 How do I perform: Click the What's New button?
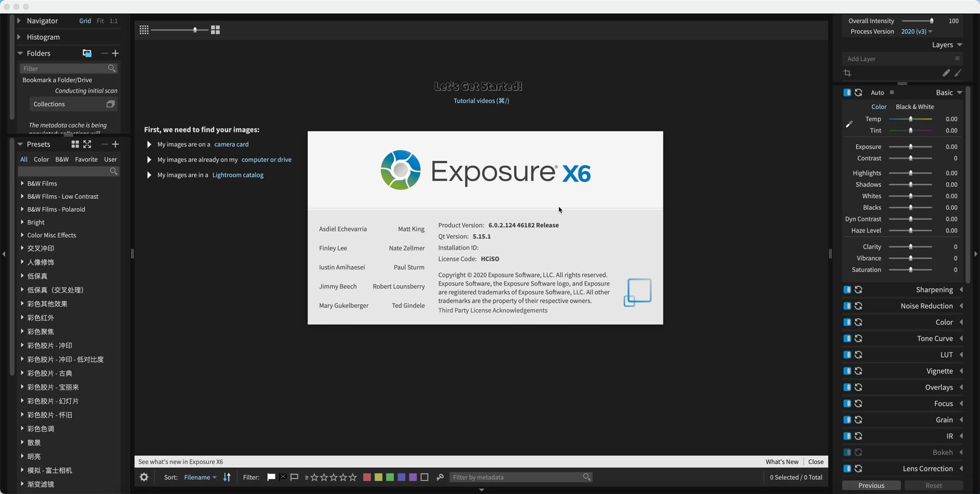(781, 462)
